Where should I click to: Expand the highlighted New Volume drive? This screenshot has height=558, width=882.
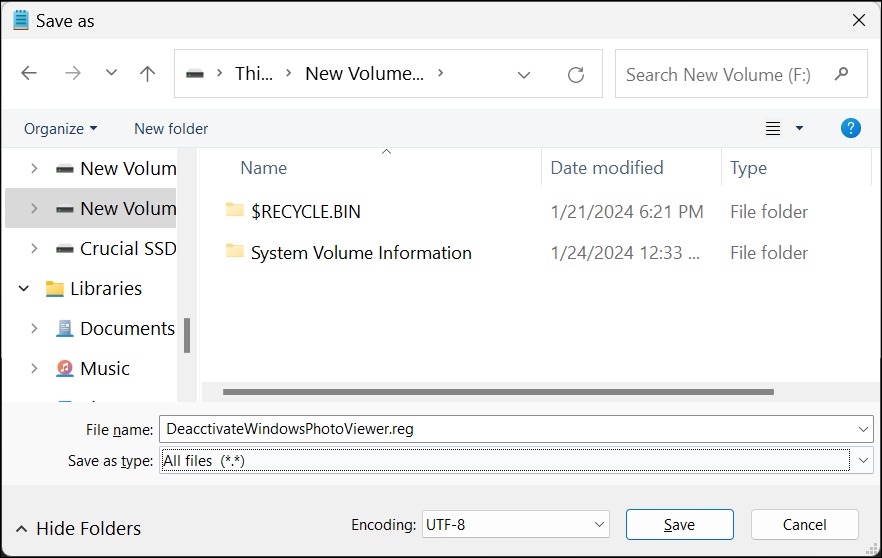34,209
